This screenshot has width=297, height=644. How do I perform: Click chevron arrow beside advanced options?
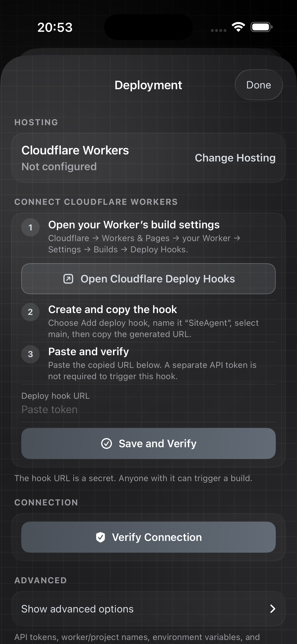tap(273, 609)
